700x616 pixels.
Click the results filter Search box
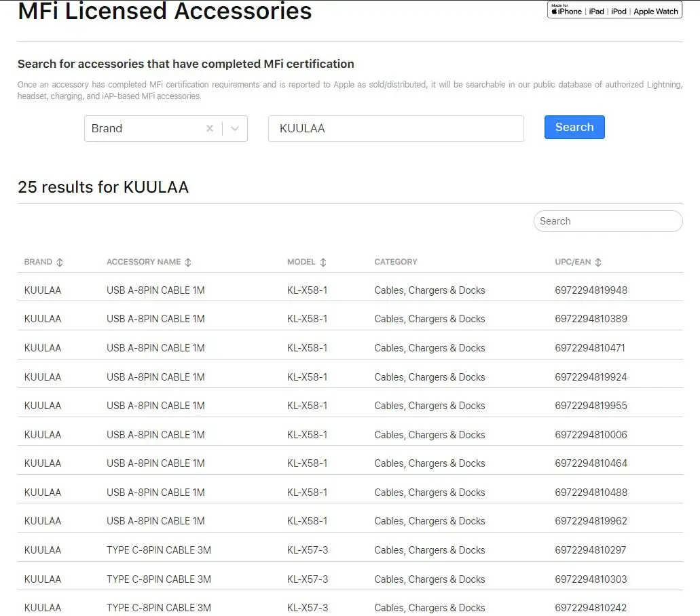[x=608, y=221]
